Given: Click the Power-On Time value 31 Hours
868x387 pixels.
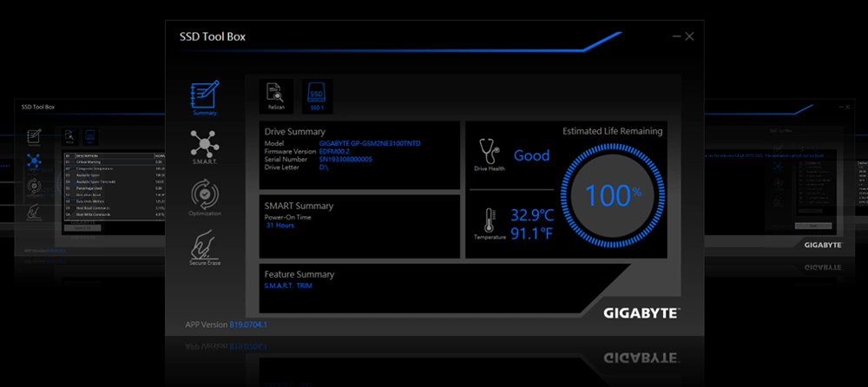Looking at the screenshot, I should [280, 226].
